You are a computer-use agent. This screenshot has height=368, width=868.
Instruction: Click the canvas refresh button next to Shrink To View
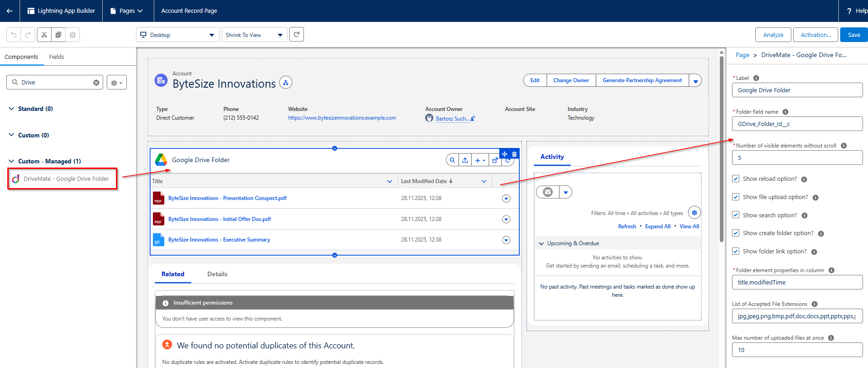click(x=297, y=34)
